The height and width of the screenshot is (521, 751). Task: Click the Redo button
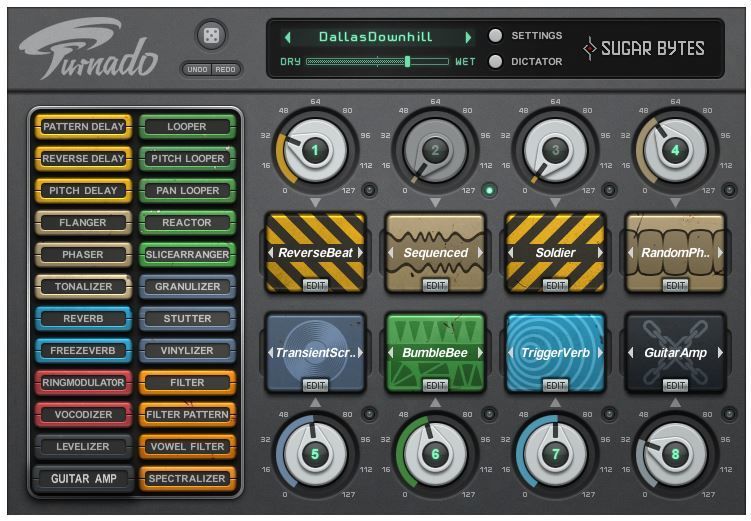225,69
